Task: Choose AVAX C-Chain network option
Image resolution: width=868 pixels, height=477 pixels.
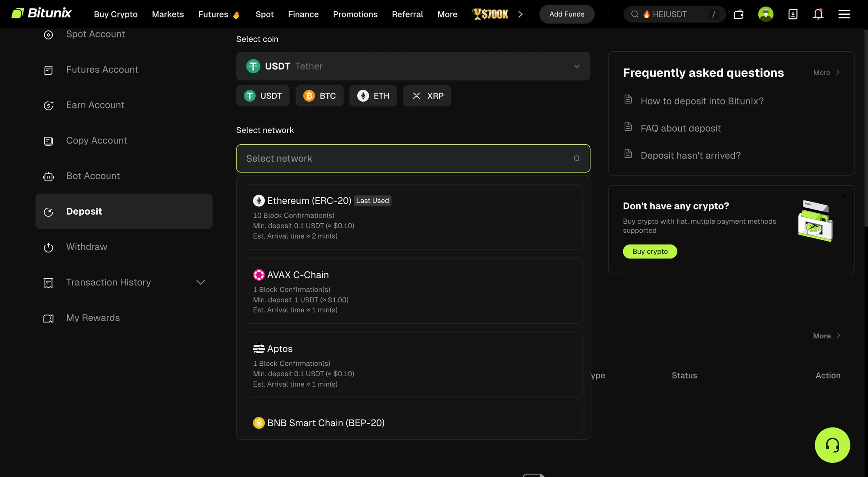Action: pyautogui.click(x=413, y=291)
